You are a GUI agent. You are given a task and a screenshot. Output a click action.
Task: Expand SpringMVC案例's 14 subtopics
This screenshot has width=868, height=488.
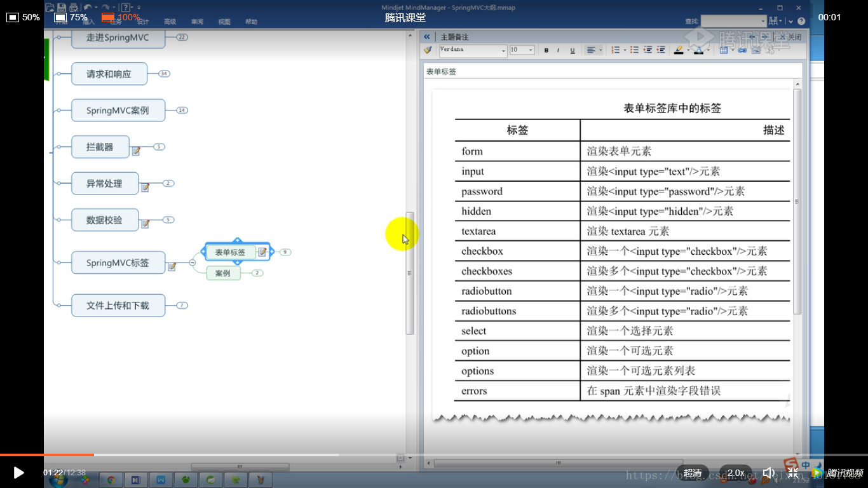click(x=182, y=110)
